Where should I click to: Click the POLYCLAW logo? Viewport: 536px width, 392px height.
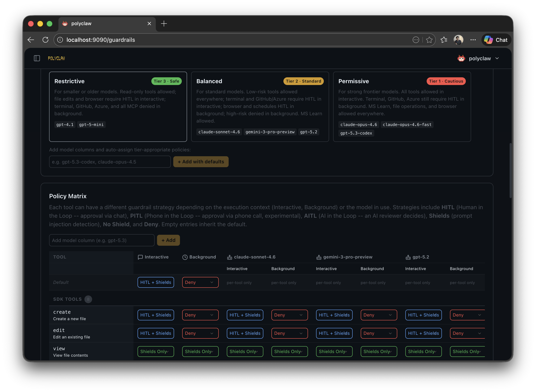(56, 58)
